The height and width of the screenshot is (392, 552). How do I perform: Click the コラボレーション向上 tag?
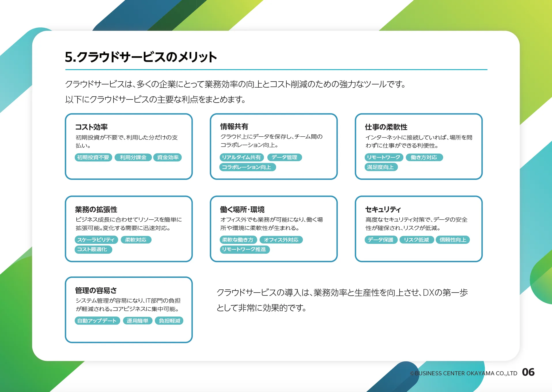tap(247, 167)
